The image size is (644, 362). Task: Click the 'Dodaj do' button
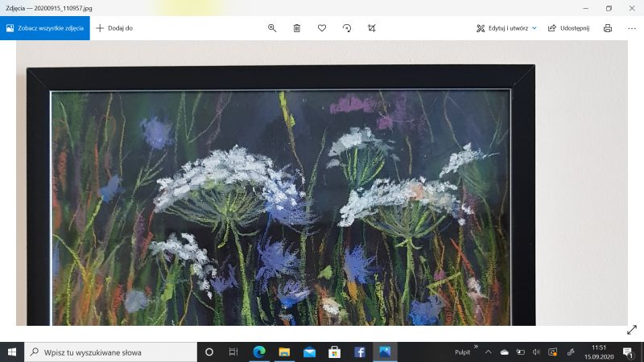coord(114,28)
